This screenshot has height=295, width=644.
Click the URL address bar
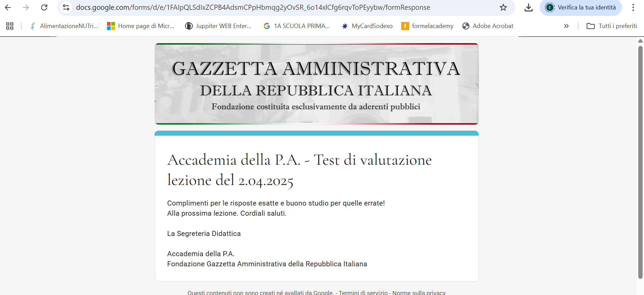pyautogui.click(x=253, y=7)
